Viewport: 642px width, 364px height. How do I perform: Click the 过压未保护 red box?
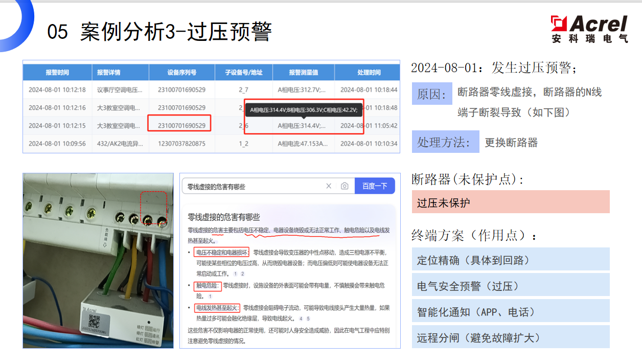coord(511,202)
